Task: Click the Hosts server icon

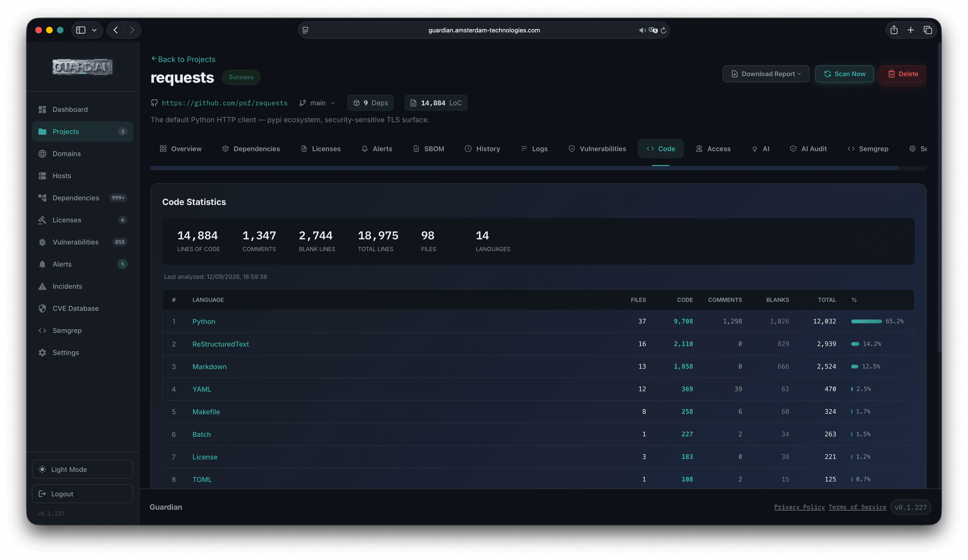Action: (x=42, y=175)
